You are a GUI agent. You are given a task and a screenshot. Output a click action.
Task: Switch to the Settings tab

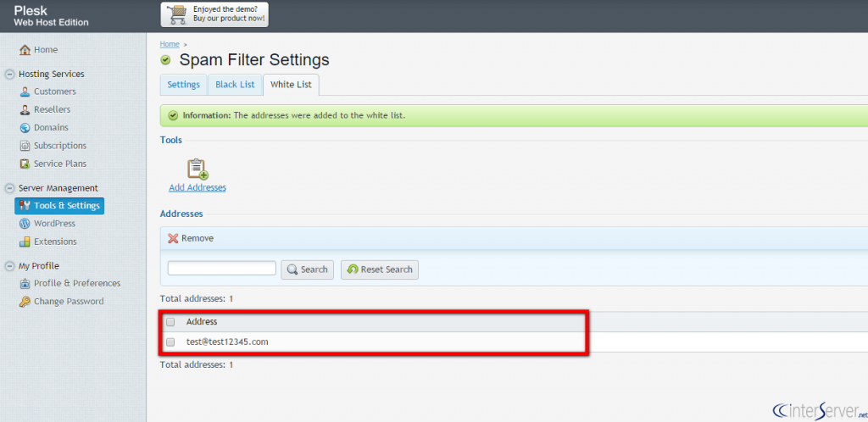point(183,85)
